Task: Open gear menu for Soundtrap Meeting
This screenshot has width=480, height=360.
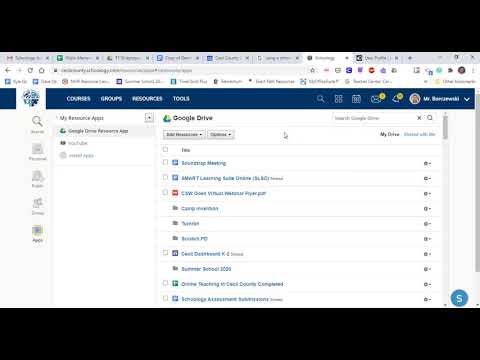Action: (x=427, y=163)
